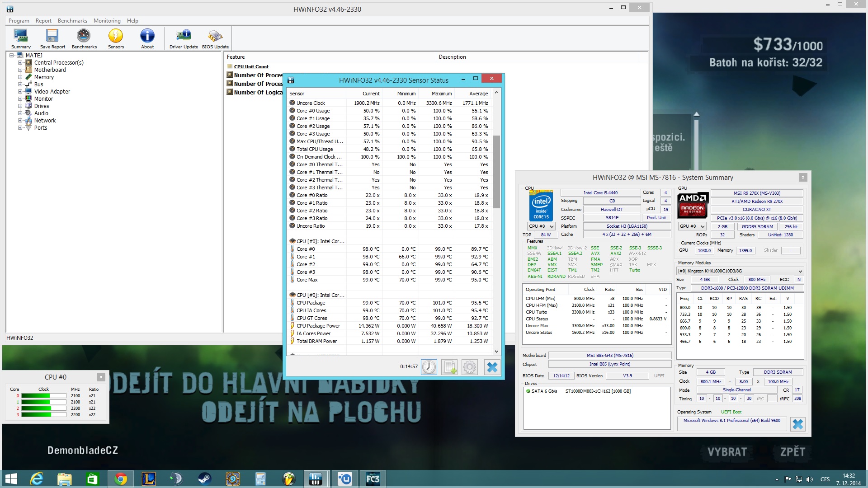Click the Save Report toolbar icon
Viewport: 868px width, 488px height.
pyautogui.click(x=52, y=39)
